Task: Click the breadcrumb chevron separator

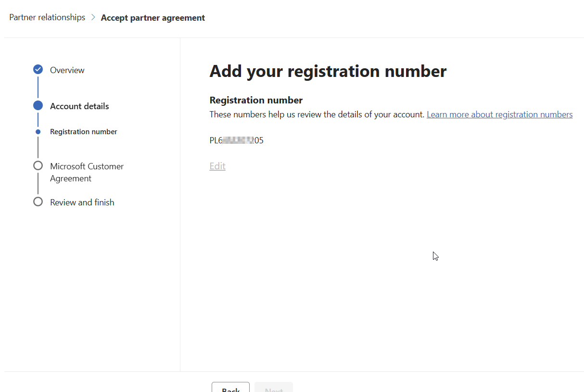Action: pyautogui.click(x=93, y=18)
